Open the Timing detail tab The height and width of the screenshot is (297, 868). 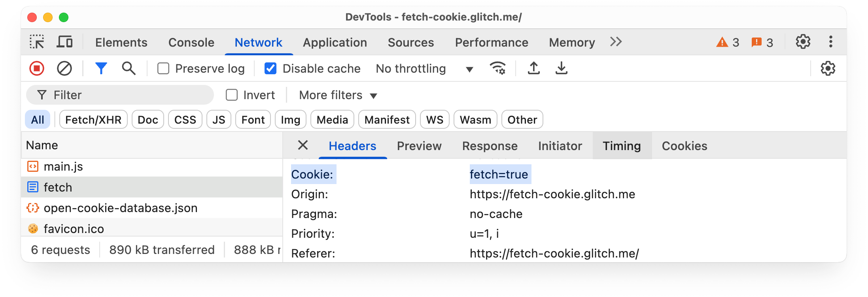(x=622, y=146)
